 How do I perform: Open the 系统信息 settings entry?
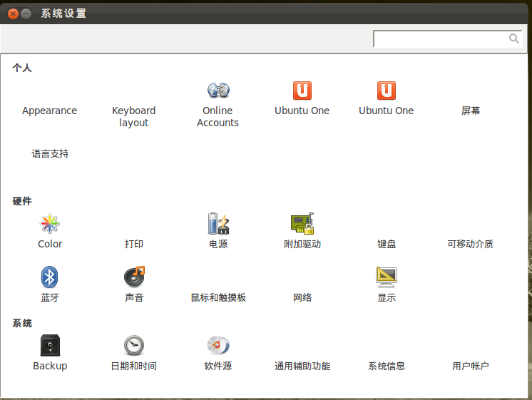[x=387, y=366]
